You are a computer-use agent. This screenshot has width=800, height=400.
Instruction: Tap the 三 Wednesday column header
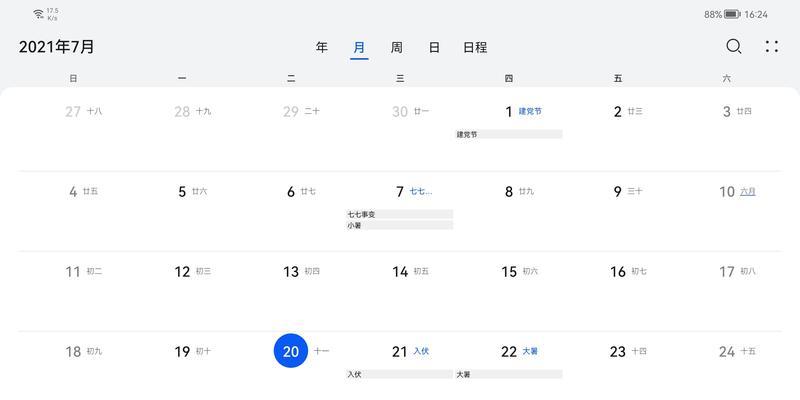(400, 79)
